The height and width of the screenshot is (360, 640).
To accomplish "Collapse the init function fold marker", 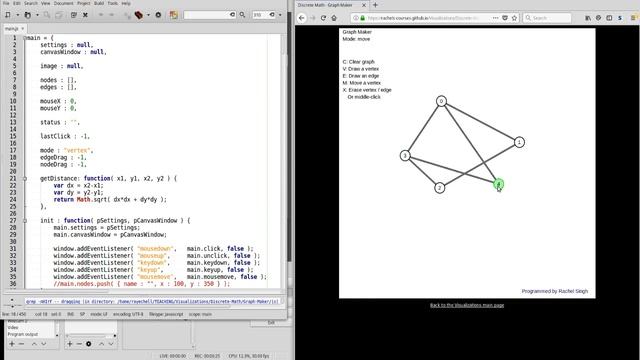I will click(25, 220).
